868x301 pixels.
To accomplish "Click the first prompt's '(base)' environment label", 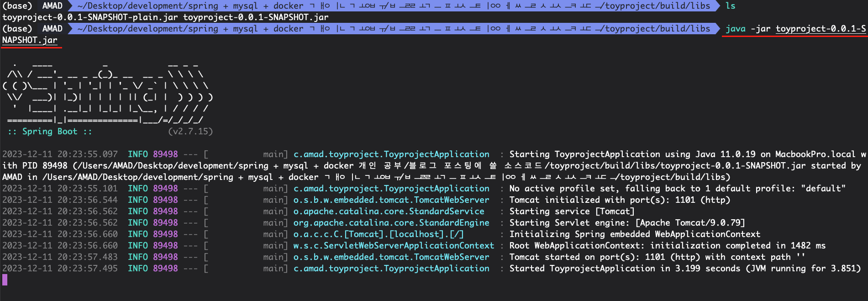I will coord(17,6).
